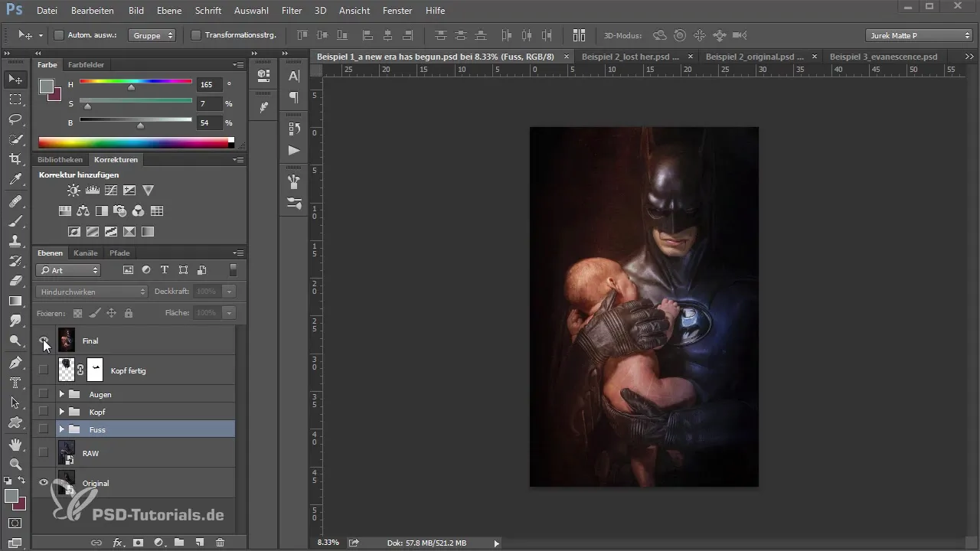The image size is (980, 551).
Task: Switch to the Farbfelder tab
Action: click(x=86, y=64)
